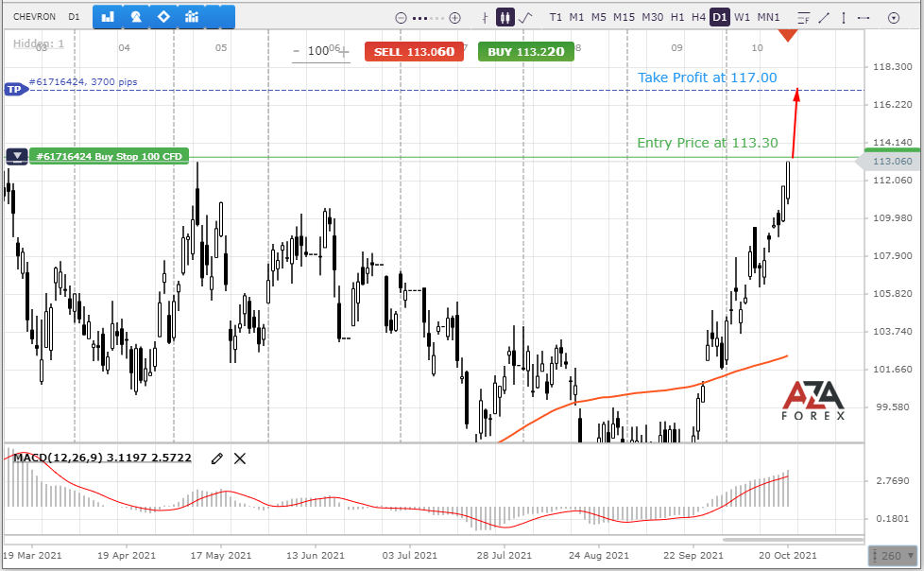The image size is (924, 571).
Task: Click the 100 volume input field
Action: pyautogui.click(x=318, y=51)
